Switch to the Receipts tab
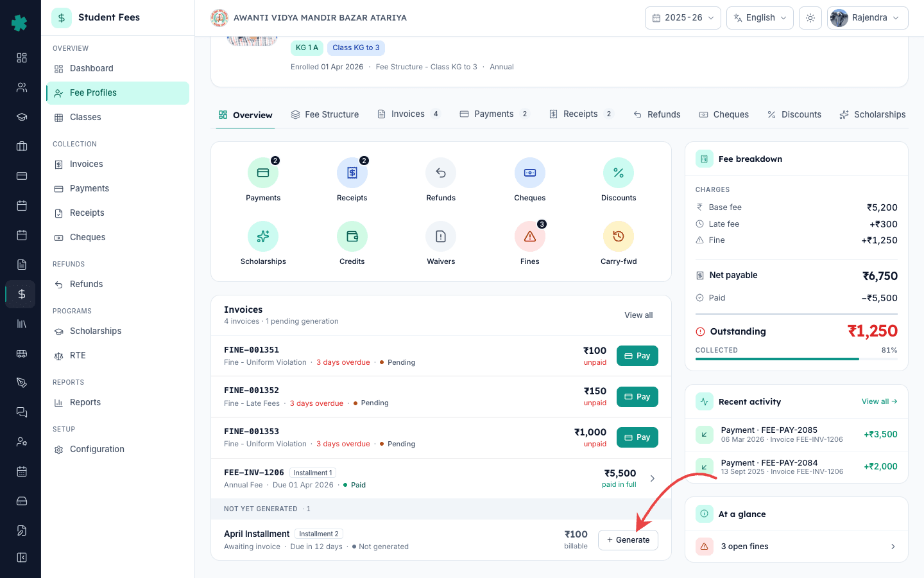Viewport: 924px width, 578px height. pyautogui.click(x=582, y=114)
